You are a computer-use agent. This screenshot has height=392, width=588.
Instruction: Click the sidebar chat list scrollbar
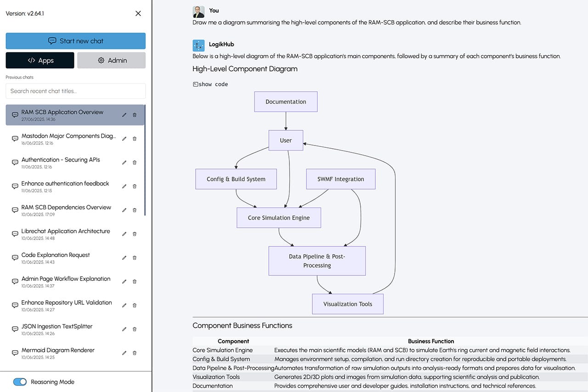pos(145,161)
